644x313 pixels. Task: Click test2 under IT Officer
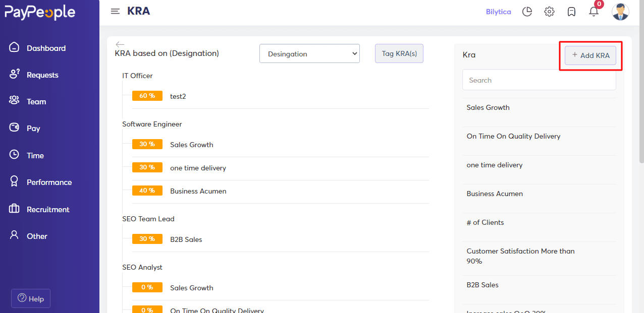pyautogui.click(x=178, y=96)
